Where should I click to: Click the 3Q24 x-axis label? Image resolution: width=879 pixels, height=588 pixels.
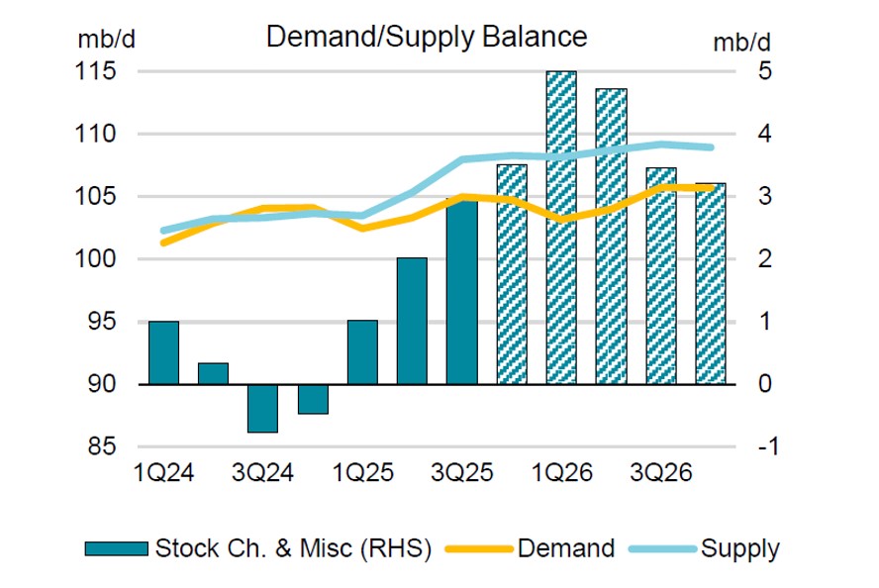(x=262, y=472)
